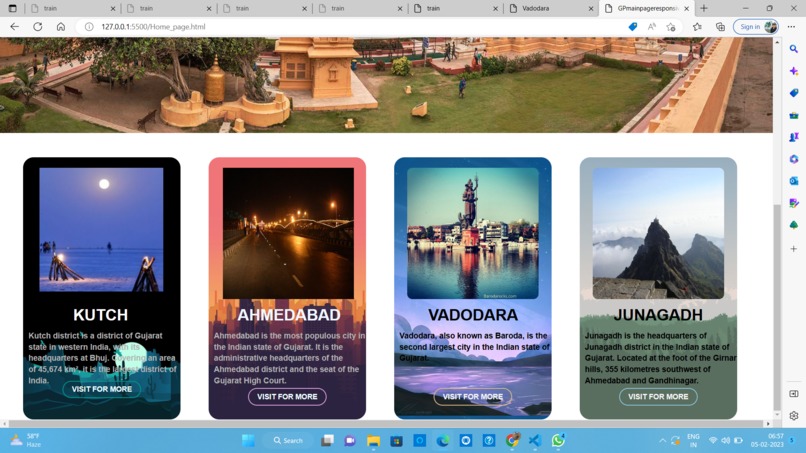Screen dimensions: 806x453
Task: Click the AHMEDABAD heading
Action: (x=289, y=315)
